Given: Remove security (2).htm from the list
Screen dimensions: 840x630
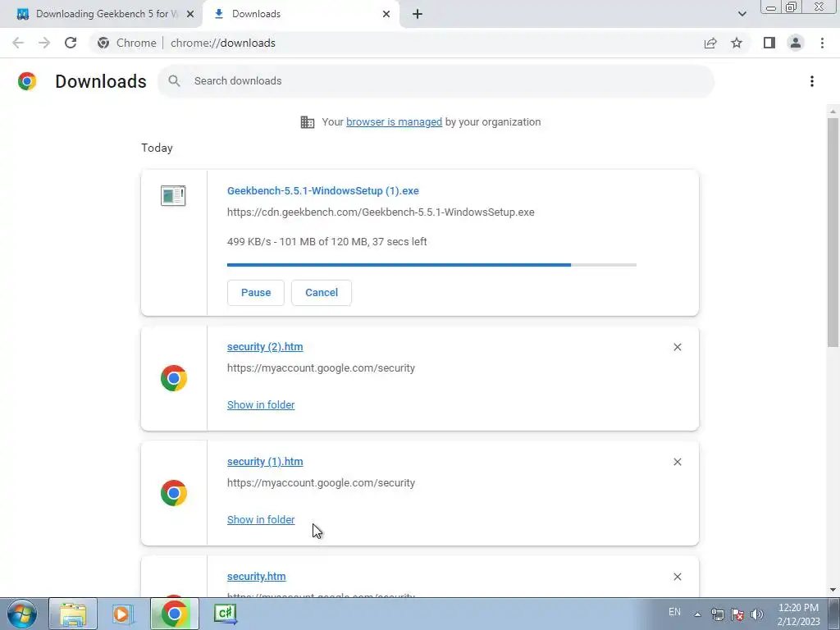Looking at the screenshot, I should point(677,347).
